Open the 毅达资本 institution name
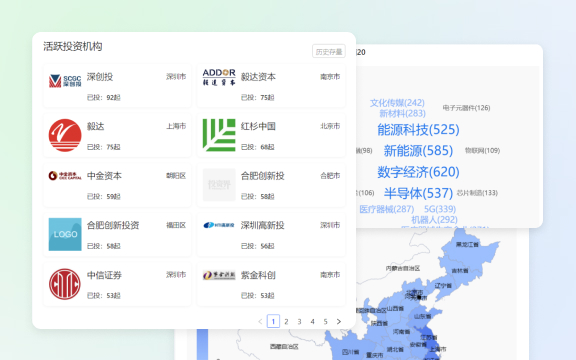 click(258, 77)
